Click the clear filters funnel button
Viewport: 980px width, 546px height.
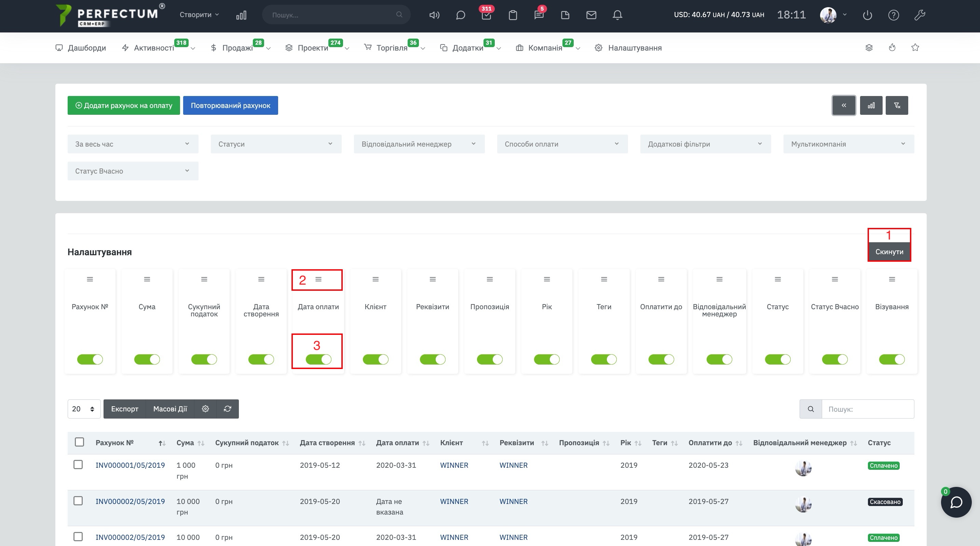coord(897,105)
